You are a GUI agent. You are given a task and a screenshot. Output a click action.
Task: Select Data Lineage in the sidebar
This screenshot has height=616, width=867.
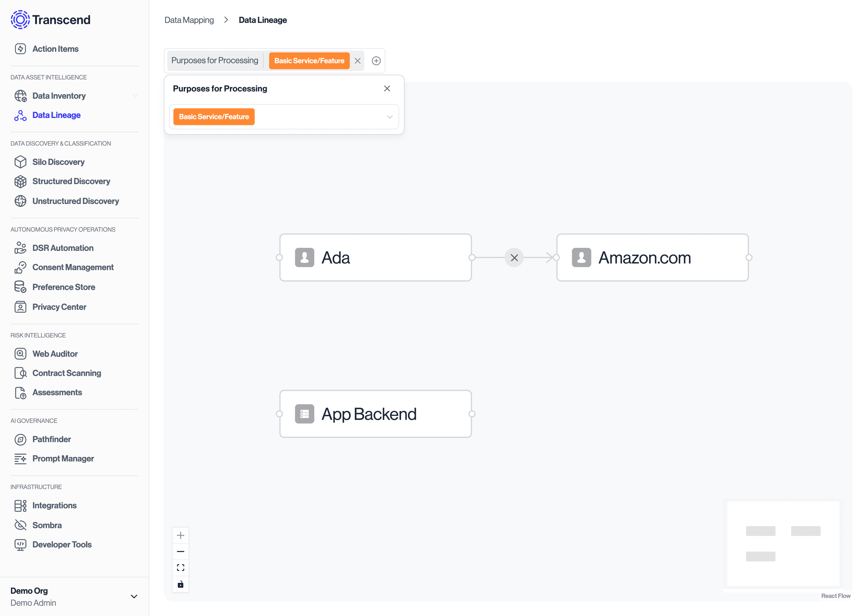[x=56, y=115]
